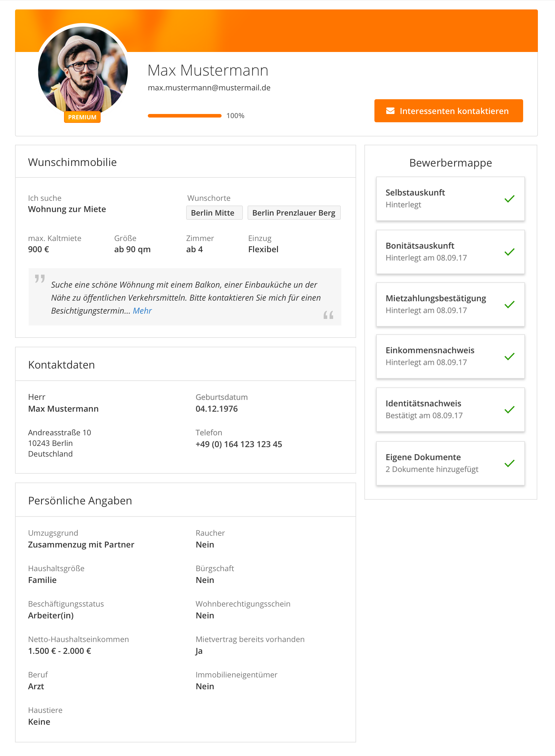This screenshot has width=555, height=756.
Task: Click the envelope icon on contact button
Action: click(390, 110)
